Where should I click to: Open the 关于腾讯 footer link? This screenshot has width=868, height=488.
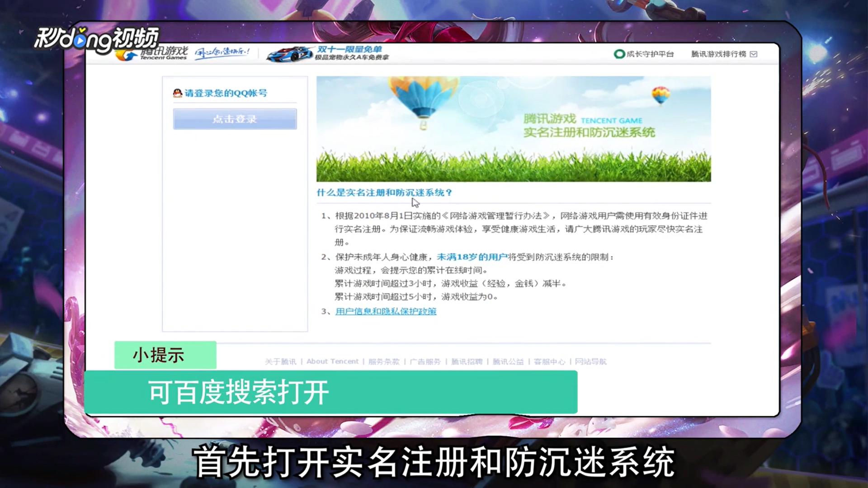(280, 361)
